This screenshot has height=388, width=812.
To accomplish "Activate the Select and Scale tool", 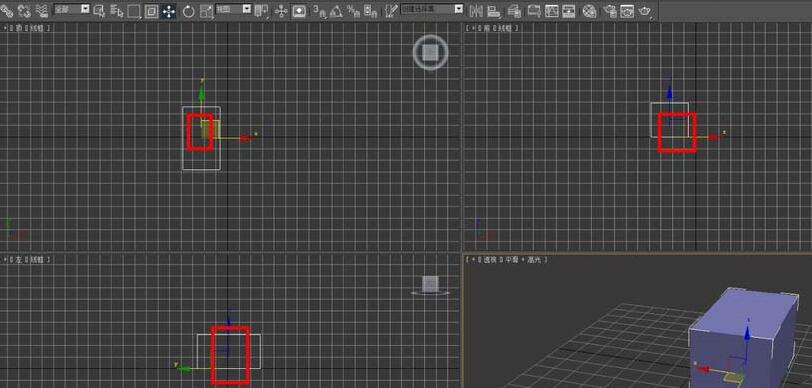I will [x=206, y=11].
